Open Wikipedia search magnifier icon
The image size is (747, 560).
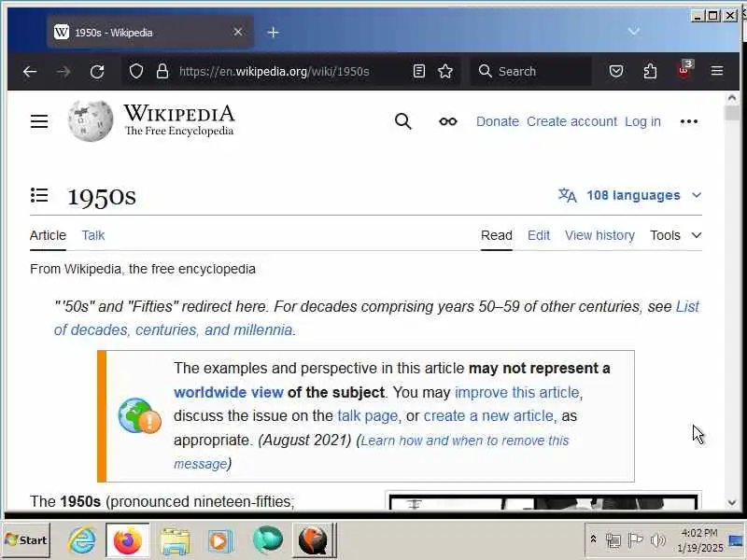(403, 121)
